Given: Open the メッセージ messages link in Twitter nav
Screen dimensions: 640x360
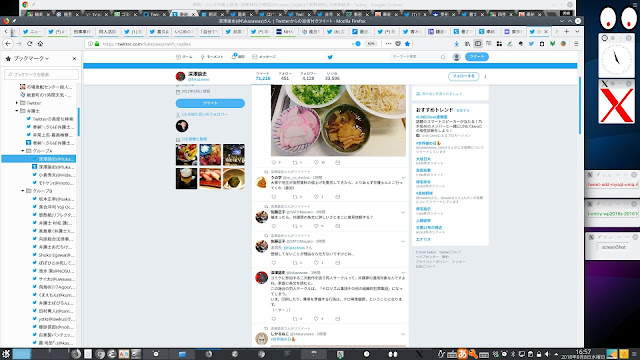Looking at the screenshot, I should click(x=264, y=57).
